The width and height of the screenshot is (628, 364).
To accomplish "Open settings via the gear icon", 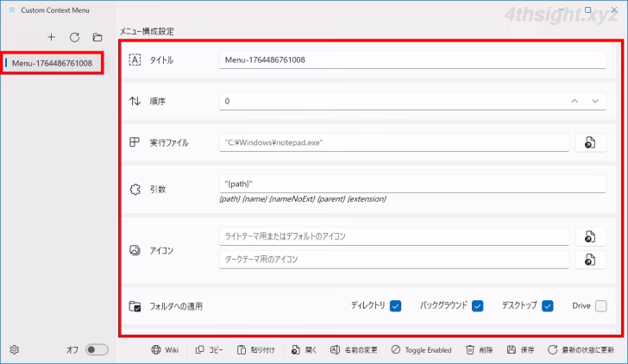I will coord(15,349).
